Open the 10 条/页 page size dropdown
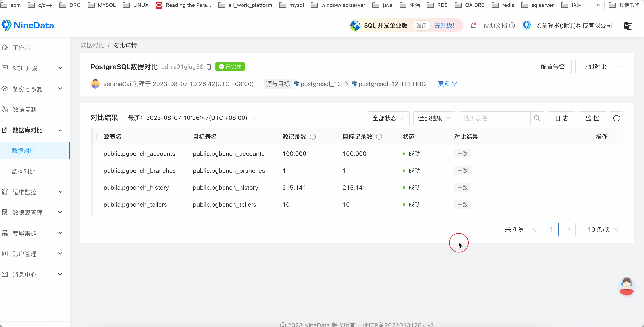The height and width of the screenshot is (327, 644). click(603, 229)
